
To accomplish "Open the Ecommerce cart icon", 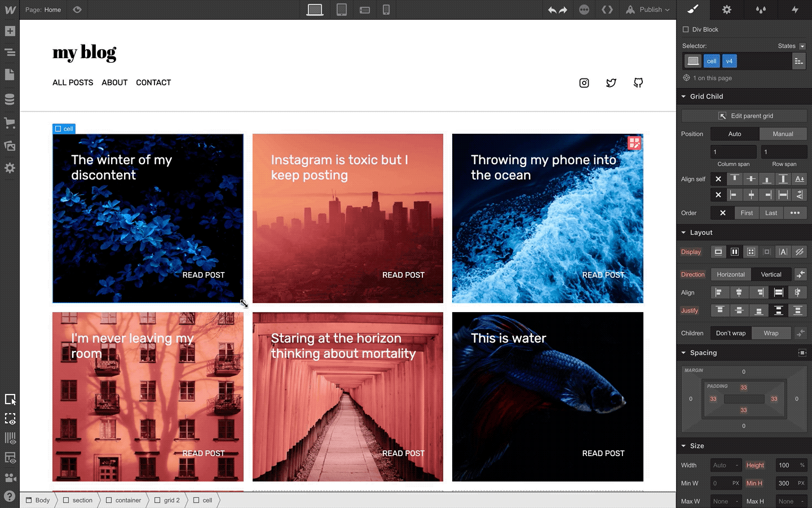I will tap(10, 122).
